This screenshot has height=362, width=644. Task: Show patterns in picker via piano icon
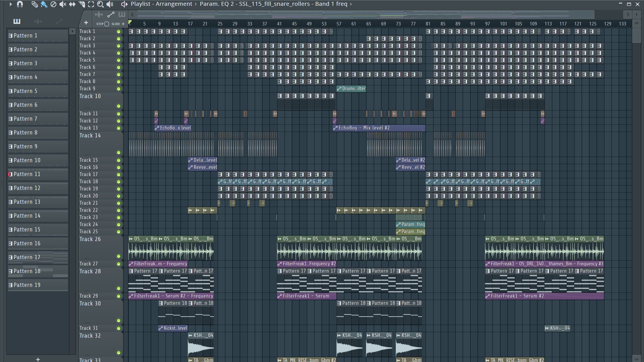coord(17,21)
